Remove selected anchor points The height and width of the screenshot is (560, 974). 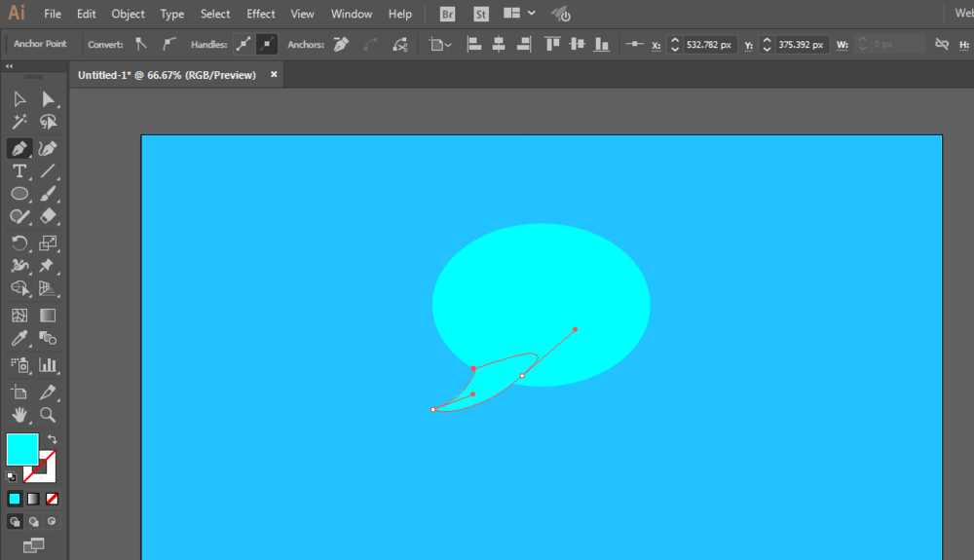click(341, 44)
